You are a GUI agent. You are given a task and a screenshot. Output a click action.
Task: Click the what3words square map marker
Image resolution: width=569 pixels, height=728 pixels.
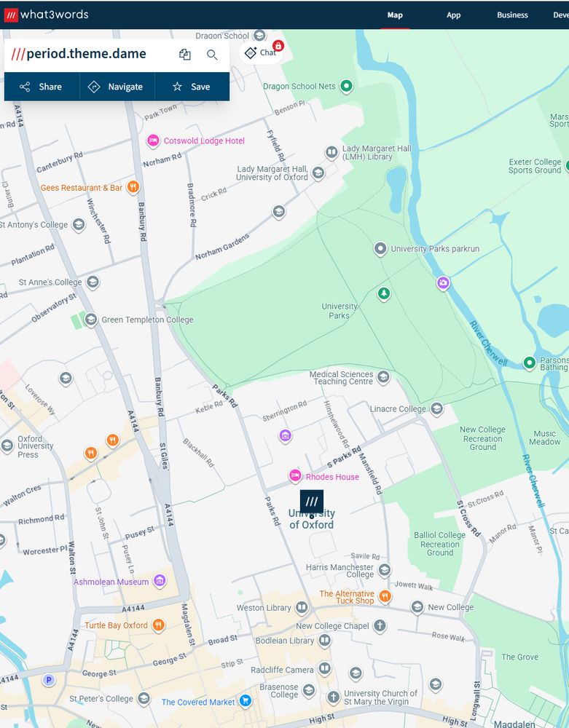click(x=312, y=502)
